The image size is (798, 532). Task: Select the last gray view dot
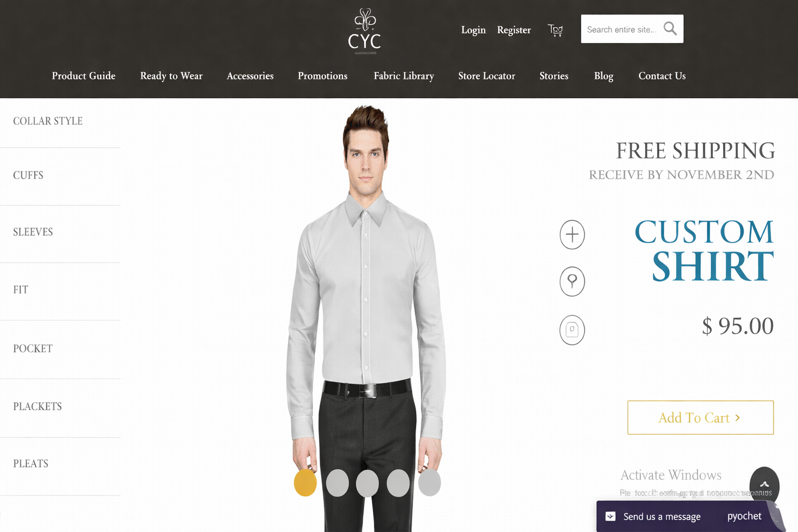click(x=430, y=483)
